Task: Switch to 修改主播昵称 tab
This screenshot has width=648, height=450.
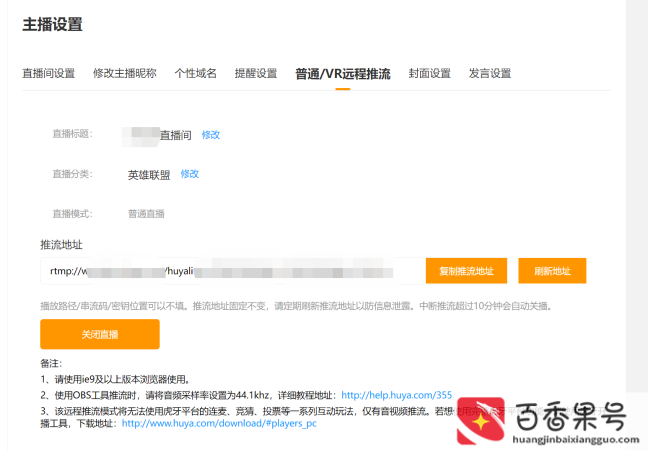Action: coord(124,74)
